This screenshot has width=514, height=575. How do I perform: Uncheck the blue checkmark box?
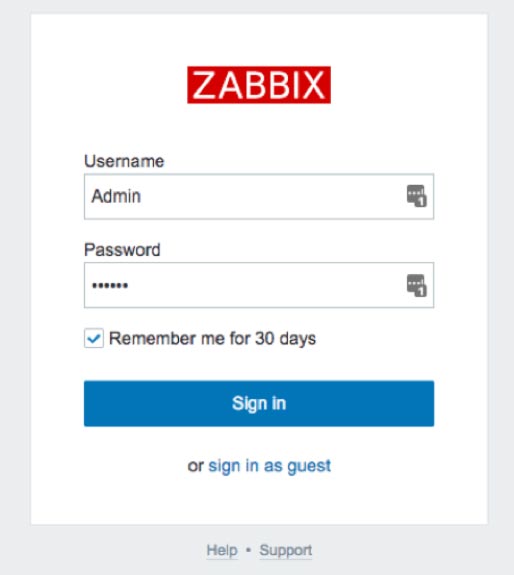(x=94, y=338)
